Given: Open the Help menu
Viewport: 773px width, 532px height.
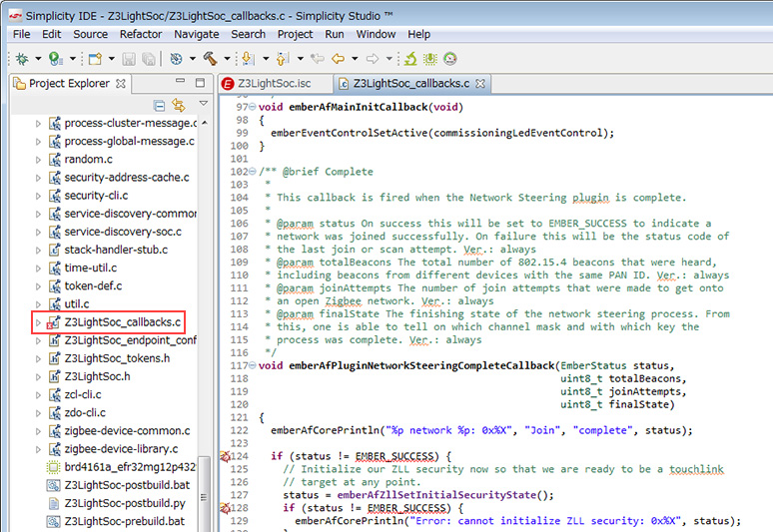Looking at the screenshot, I should pos(418,34).
